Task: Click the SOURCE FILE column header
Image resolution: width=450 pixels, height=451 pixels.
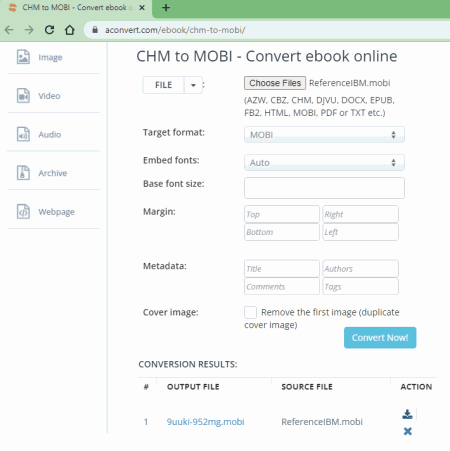Action: tap(307, 387)
